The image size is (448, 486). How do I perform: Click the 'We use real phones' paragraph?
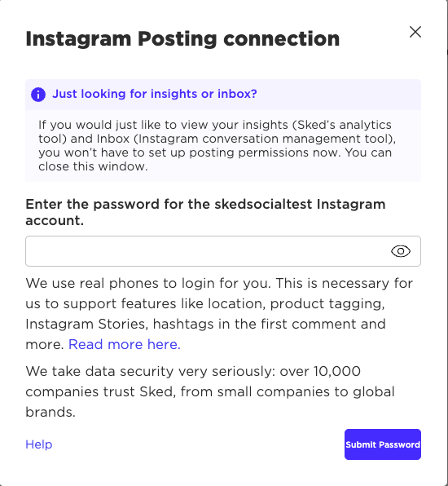(219, 314)
